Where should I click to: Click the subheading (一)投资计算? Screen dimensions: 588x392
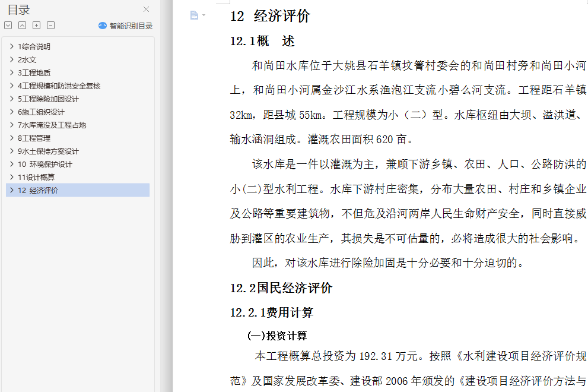[x=277, y=336]
